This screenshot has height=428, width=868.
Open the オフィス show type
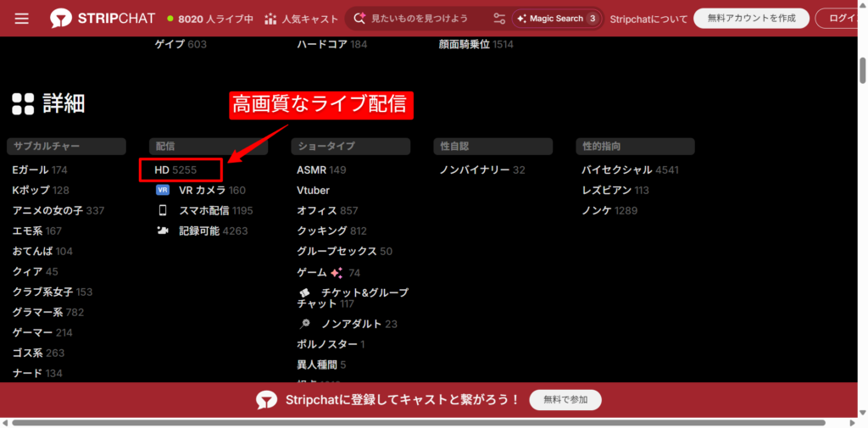coord(328,210)
